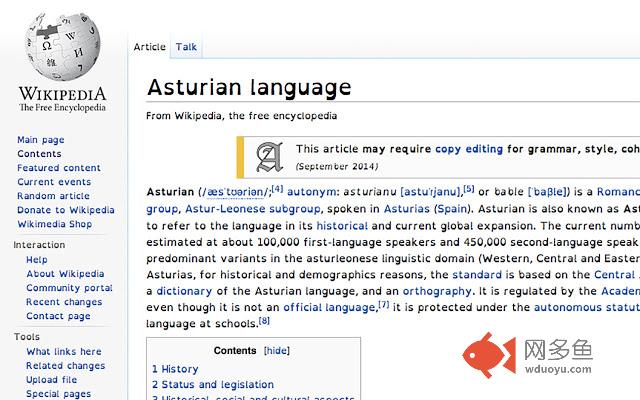Image resolution: width=640 pixels, height=400 pixels.
Task: Open Current events
Action: click(54, 182)
